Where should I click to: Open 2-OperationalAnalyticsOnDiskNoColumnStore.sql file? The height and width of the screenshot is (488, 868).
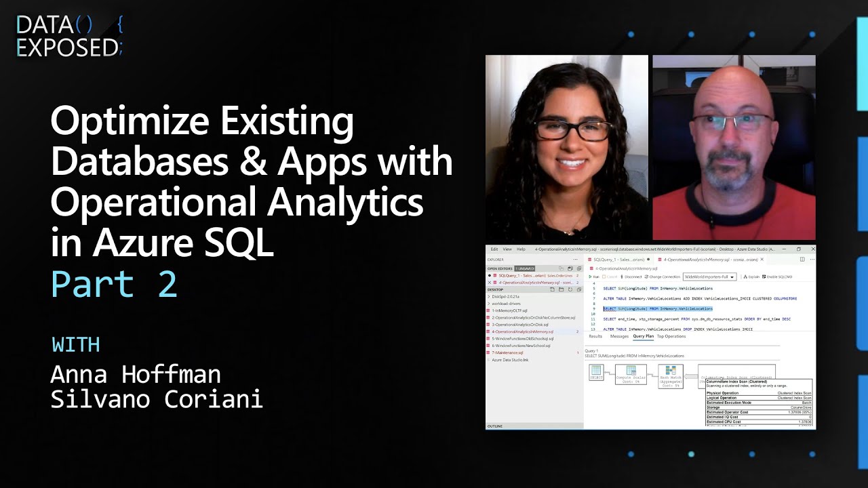pos(534,318)
